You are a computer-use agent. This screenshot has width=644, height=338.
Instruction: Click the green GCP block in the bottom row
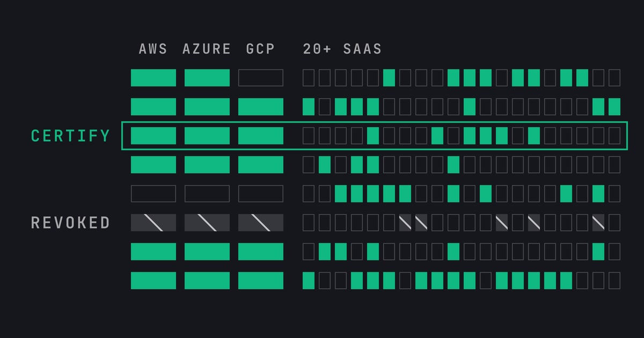(x=261, y=281)
